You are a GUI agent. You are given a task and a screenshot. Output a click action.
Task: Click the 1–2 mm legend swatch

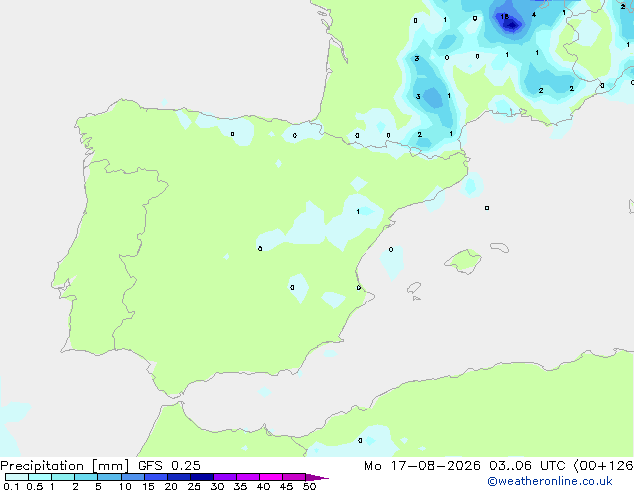63,477
